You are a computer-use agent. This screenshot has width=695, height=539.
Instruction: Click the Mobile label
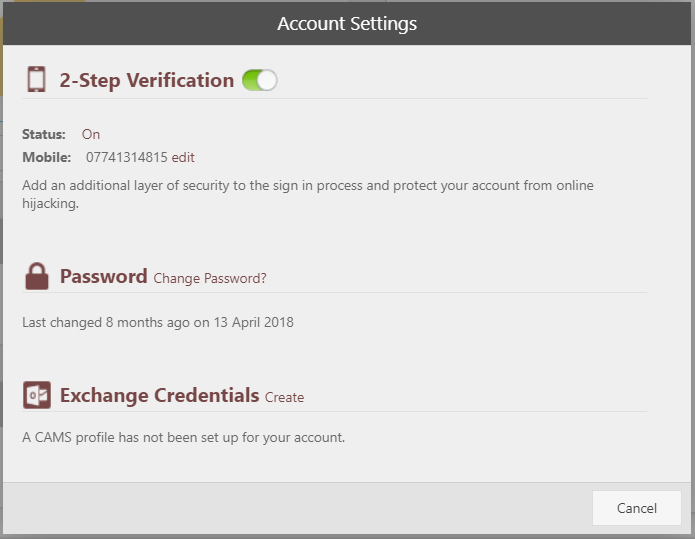(x=47, y=157)
